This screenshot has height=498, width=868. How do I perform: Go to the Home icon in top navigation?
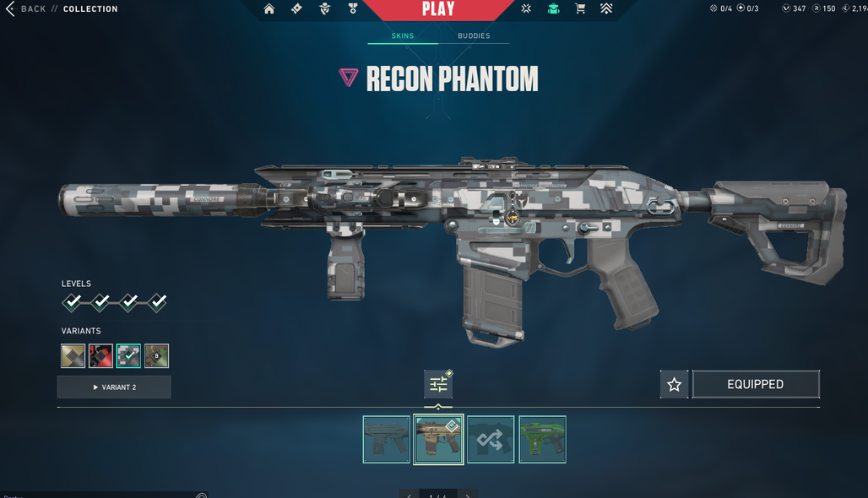pos(269,8)
